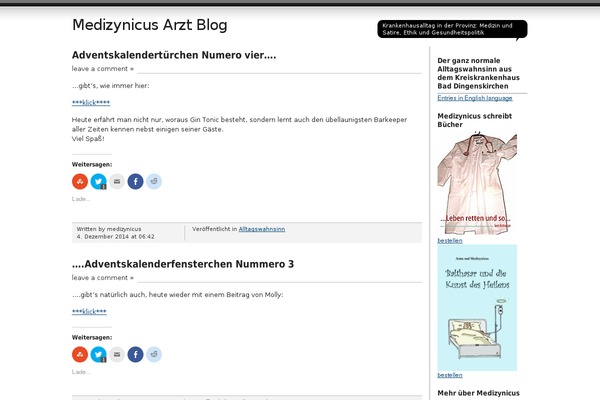Click the 'Heute erfährt man nicht nur' paragraph

[x=240, y=129]
